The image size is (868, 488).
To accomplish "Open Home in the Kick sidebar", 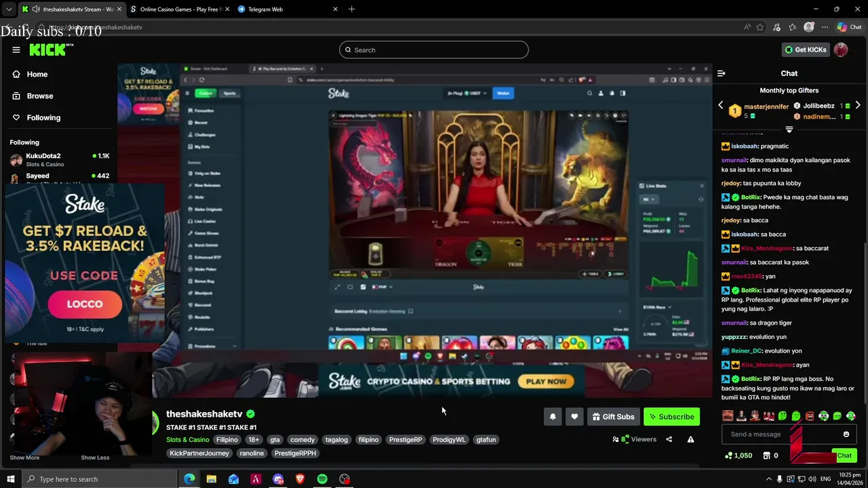I will pyautogui.click(x=37, y=74).
